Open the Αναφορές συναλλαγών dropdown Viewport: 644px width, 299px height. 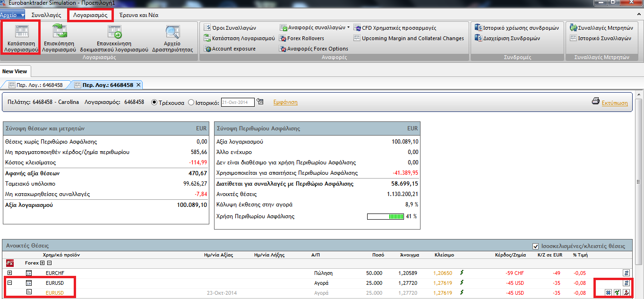tap(315, 28)
